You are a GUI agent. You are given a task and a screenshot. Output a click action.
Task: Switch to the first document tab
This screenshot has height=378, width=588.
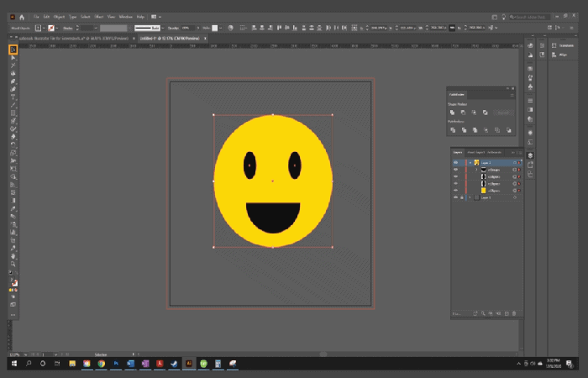click(x=73, y=39)
